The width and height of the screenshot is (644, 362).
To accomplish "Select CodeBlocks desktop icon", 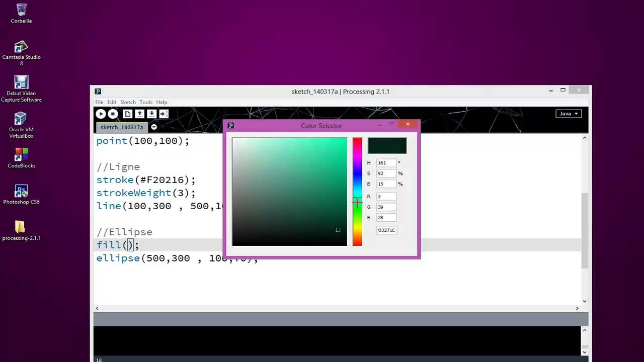I will pos(21,158).
